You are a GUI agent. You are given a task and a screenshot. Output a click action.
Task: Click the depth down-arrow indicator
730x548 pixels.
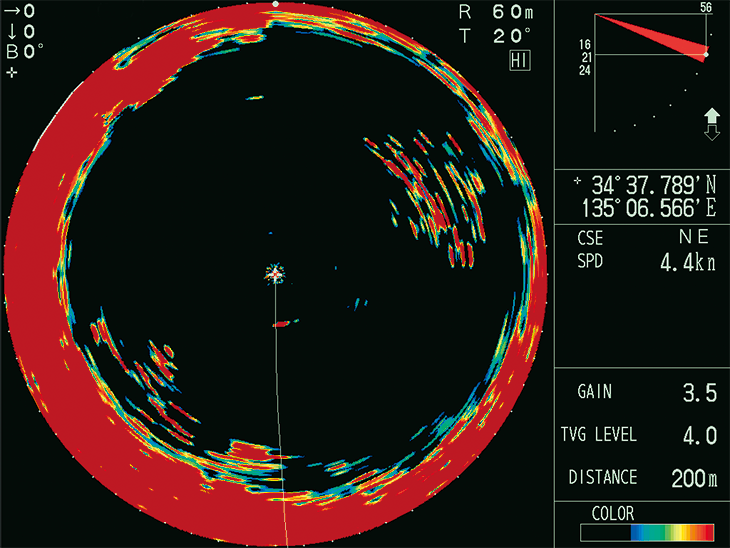pyautogui.click(x=12, y=32)
